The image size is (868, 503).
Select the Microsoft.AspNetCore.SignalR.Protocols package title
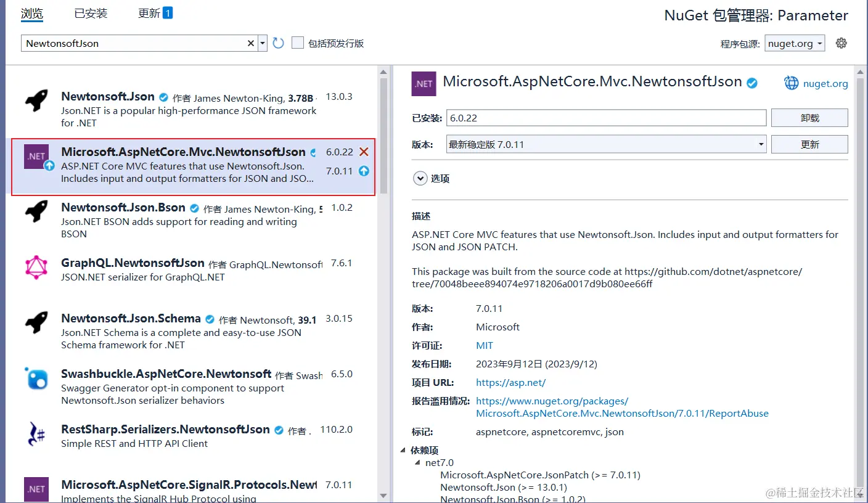189,485
